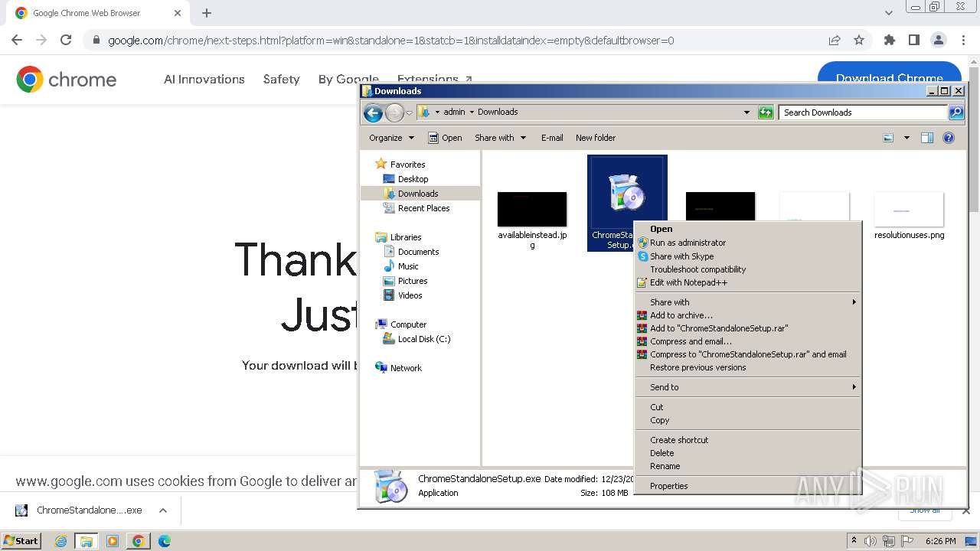This screenshot has height=551, width=980.
Task: Open the Chrome profile avatar
Action: point(938,41)
